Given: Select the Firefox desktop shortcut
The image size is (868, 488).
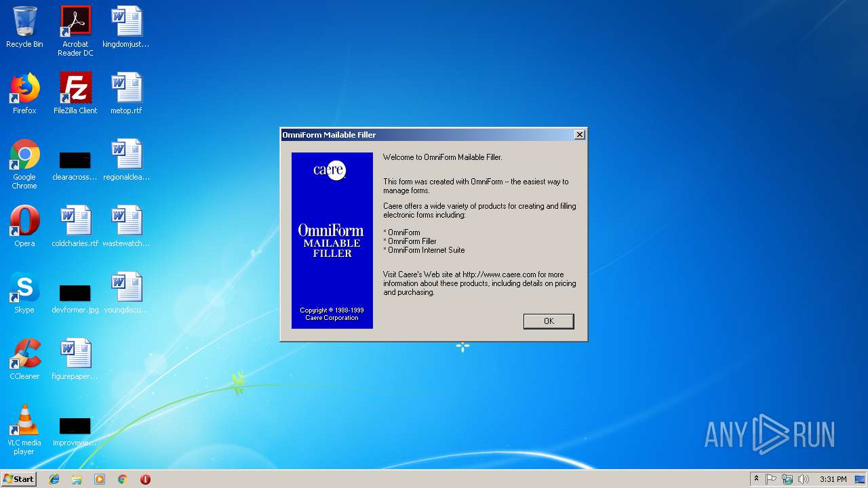Looking at the screenshot, I should click(24, 94).
